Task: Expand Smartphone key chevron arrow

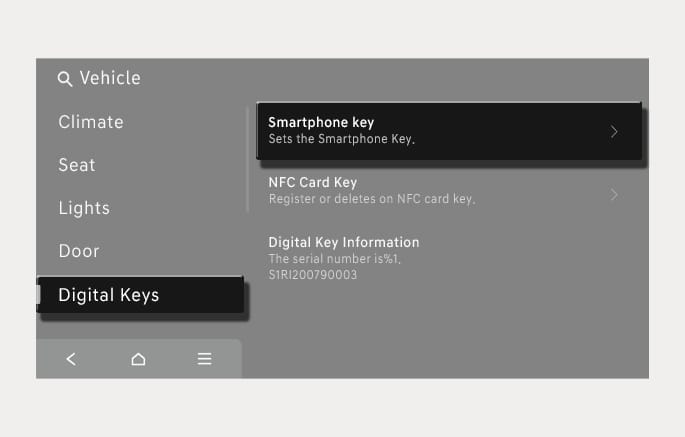Action: pos(614,132)
